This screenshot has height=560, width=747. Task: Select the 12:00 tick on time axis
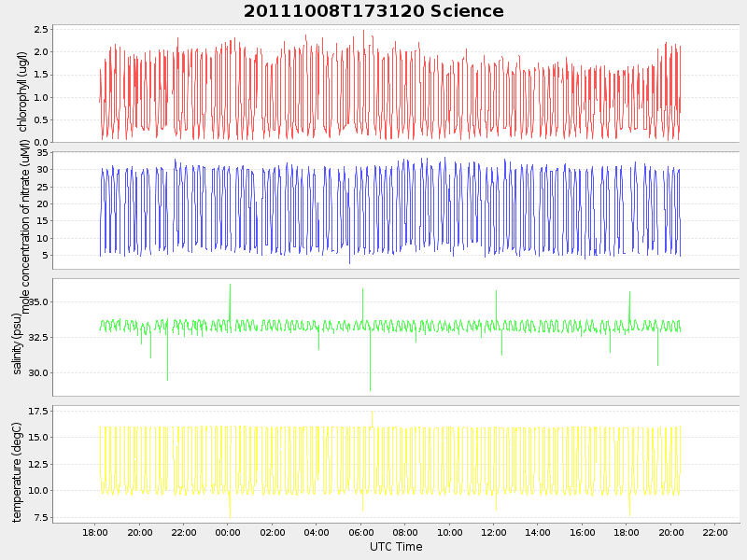493,532
